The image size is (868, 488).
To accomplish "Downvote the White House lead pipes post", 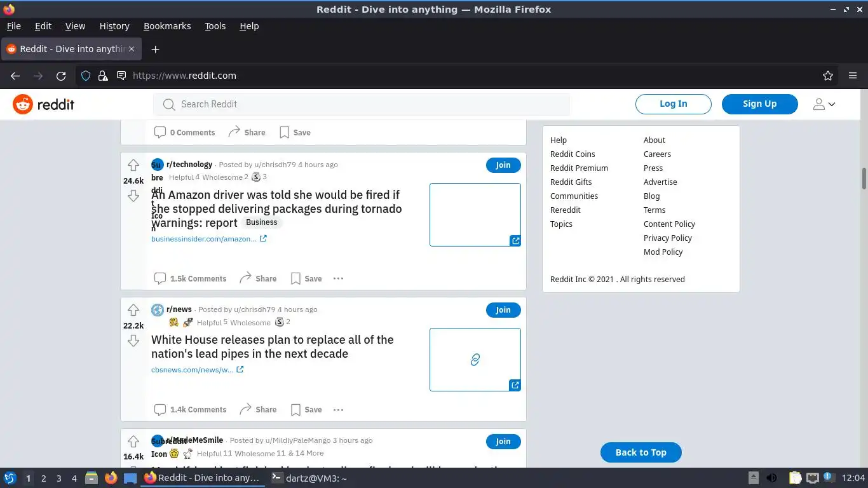I will 133,341.
